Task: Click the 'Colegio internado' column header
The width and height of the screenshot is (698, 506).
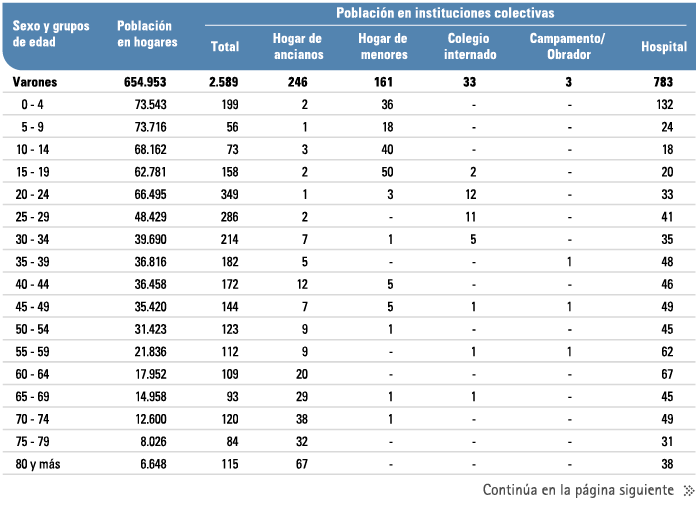Action: pyautogui.click(x=470, y=46)
